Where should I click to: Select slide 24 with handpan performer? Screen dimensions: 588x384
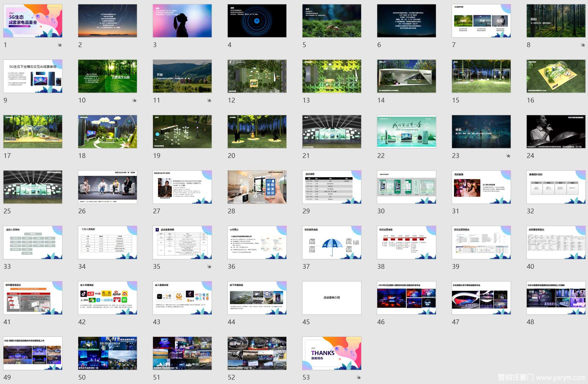[556, 132]
